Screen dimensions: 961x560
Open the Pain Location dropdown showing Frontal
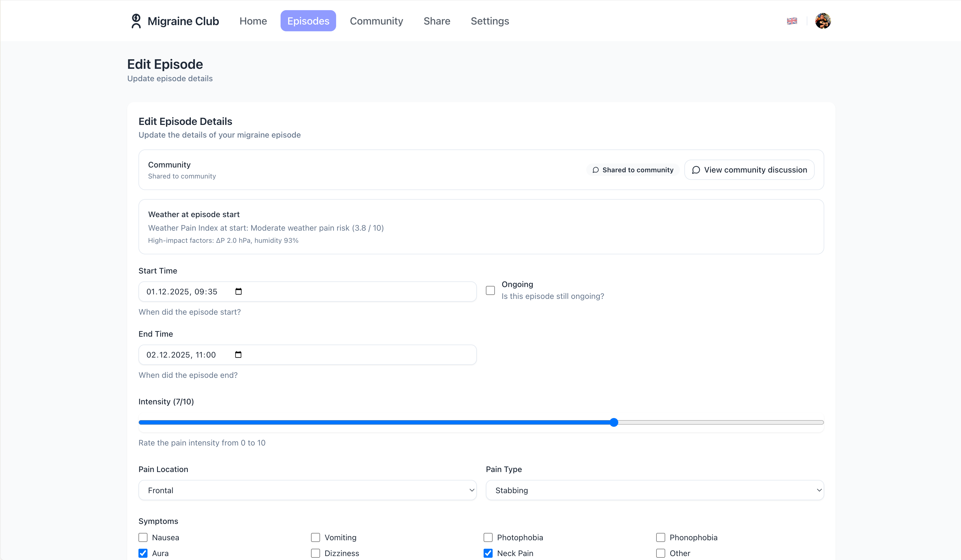coord(307,490)
